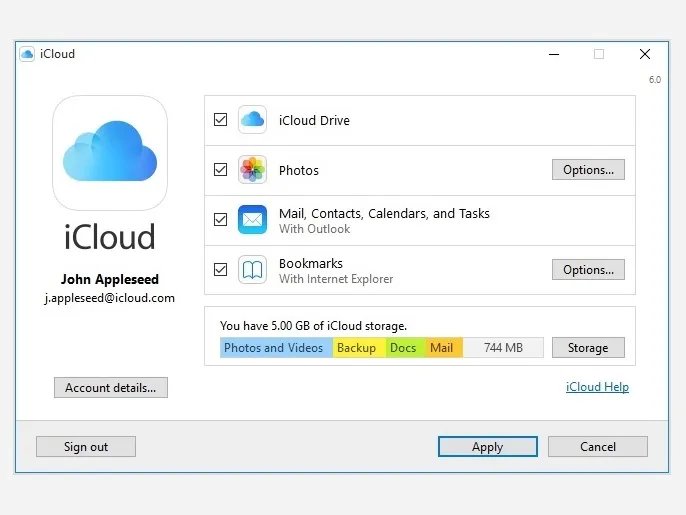Screen dimensions: 686x515
Task: Click the Bookmarks open book icon
Action: 252,270
